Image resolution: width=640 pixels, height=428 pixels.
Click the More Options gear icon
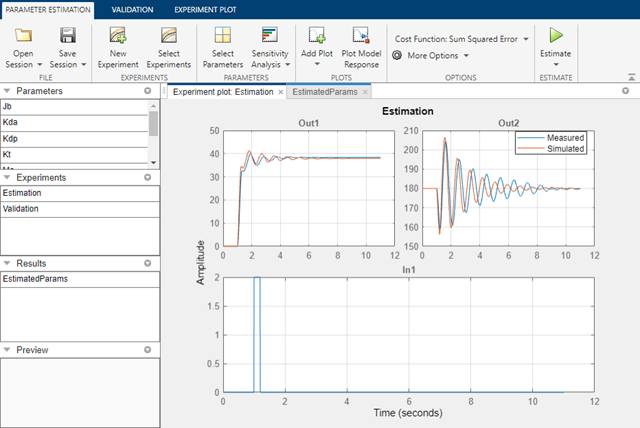point(397,55)
